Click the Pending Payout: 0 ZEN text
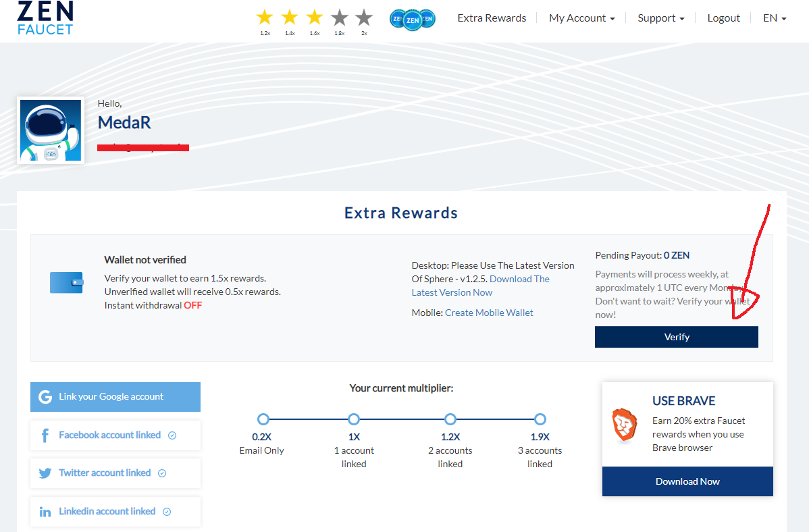Image resolution: width=809 pixels, height=532 pixels. click(x=642, y=255)
